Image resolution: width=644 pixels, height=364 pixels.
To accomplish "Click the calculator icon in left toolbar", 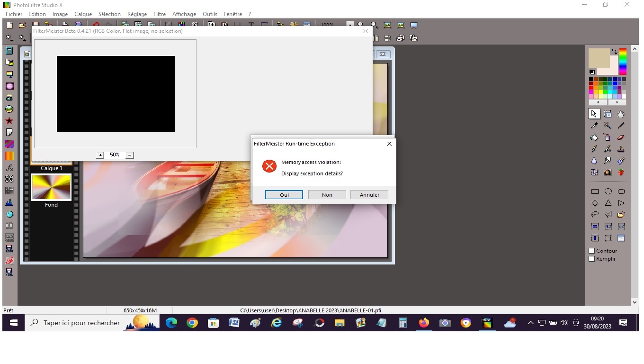I will pyautogui.click(x=9, y=51).
